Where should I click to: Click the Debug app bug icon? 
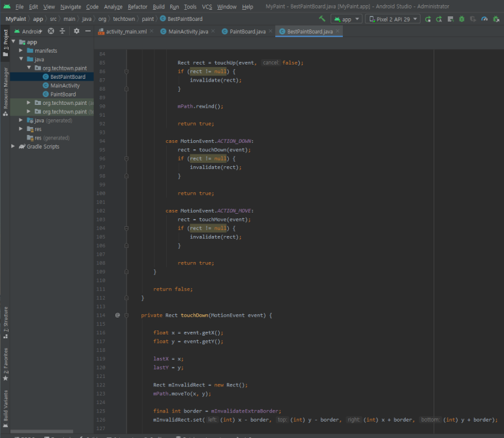tap(462, 19)
